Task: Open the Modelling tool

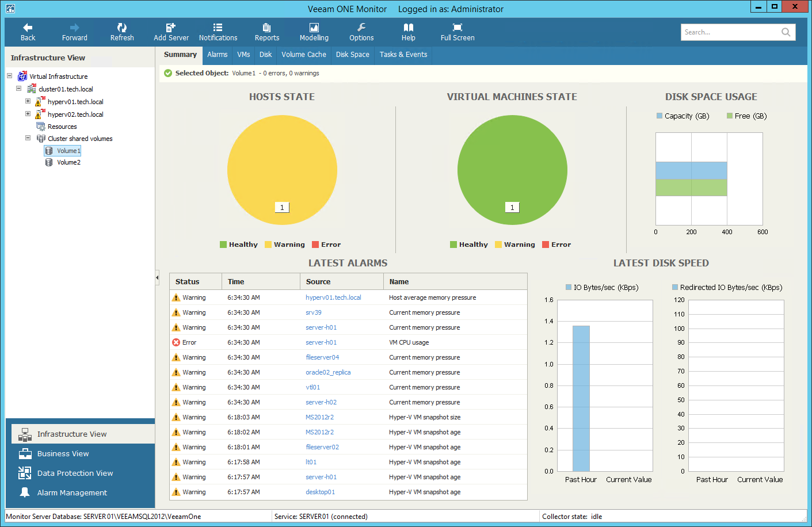Action: click(314, 32)
